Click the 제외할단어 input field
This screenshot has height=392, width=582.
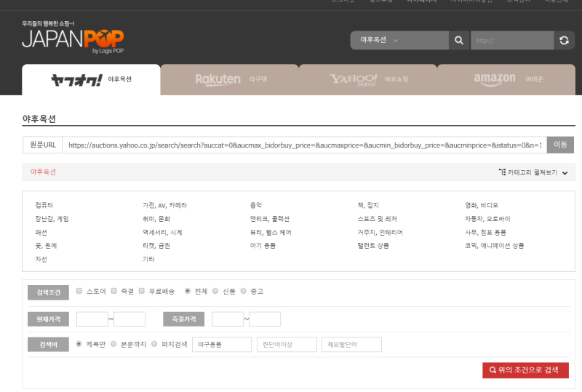tap(351, 345)
